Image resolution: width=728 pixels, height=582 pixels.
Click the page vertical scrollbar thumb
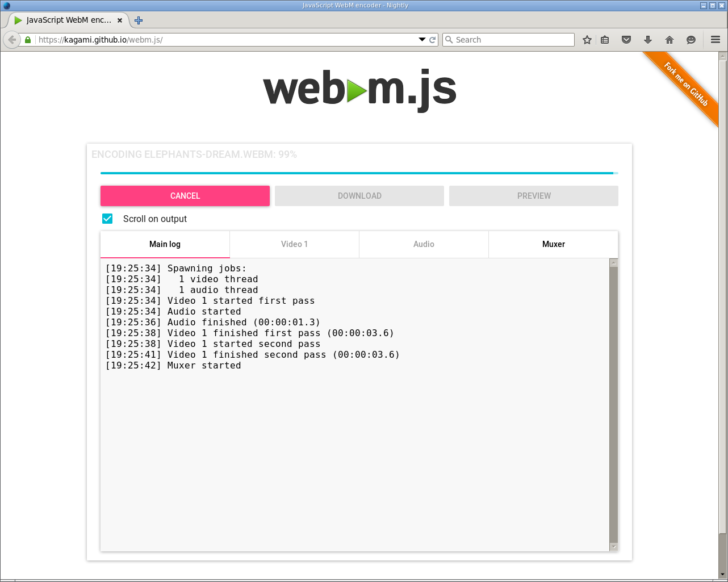pos(722,297)
